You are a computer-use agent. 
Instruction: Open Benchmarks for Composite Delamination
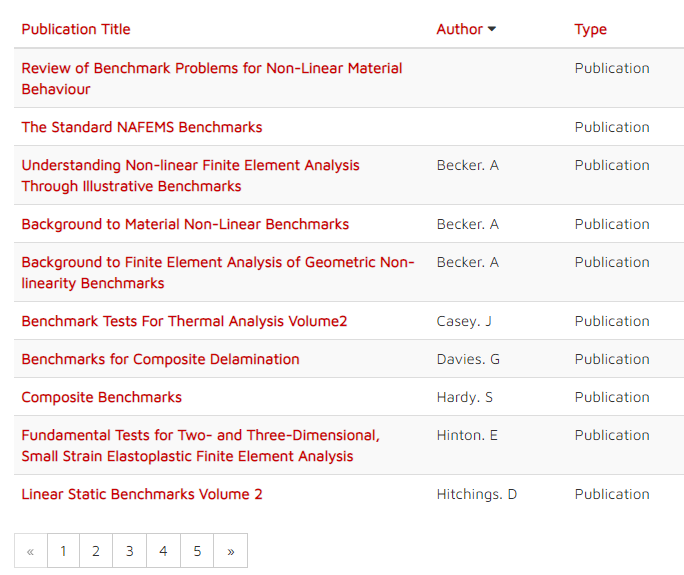point(160,359)
